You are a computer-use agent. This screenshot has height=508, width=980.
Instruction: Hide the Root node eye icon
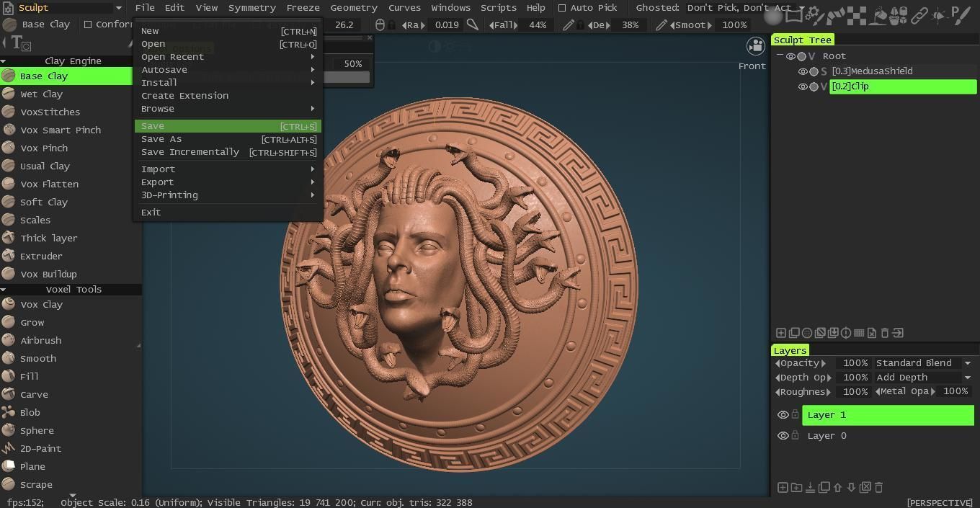790,56
